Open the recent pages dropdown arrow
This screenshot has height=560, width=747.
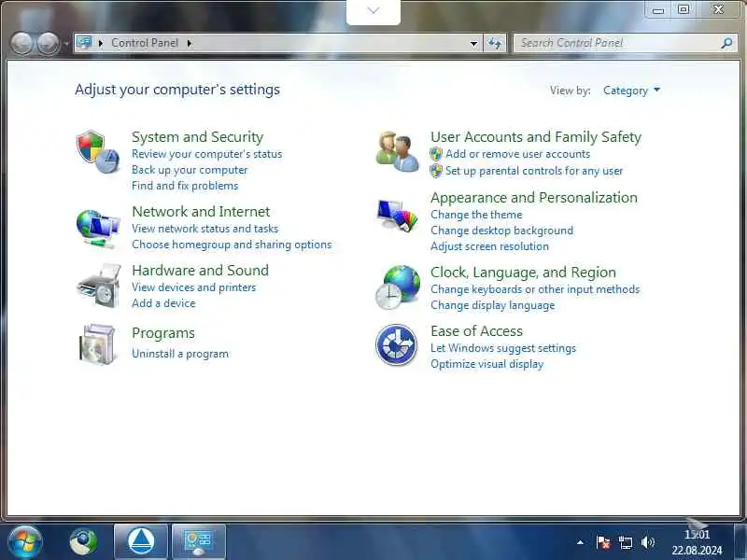[x=66, y=43]
